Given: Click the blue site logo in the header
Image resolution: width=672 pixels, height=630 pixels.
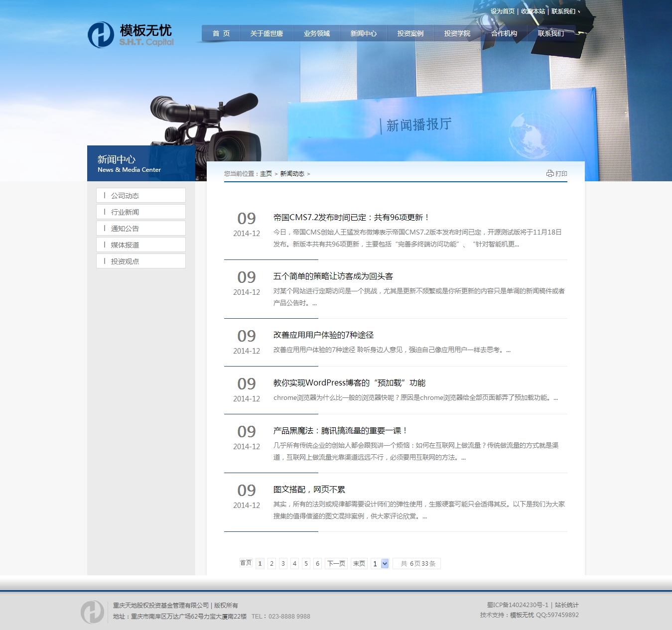Looking at the screenshot, I should tap(101, 35).
